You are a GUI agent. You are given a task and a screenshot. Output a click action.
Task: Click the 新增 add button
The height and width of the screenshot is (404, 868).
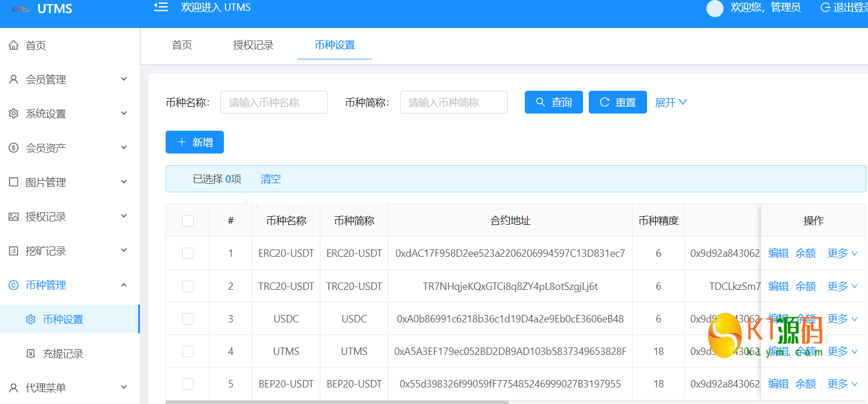pyautogui.click(x=195, y=142)
